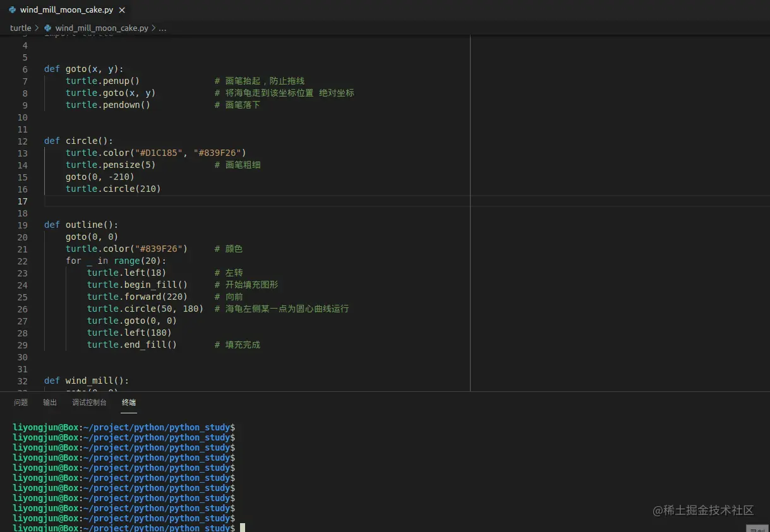Viewport: 770px width, 532px height.
Task: Open the wind_mill_moon_cake.py breadcrumb item
Action: coord(102,28)
